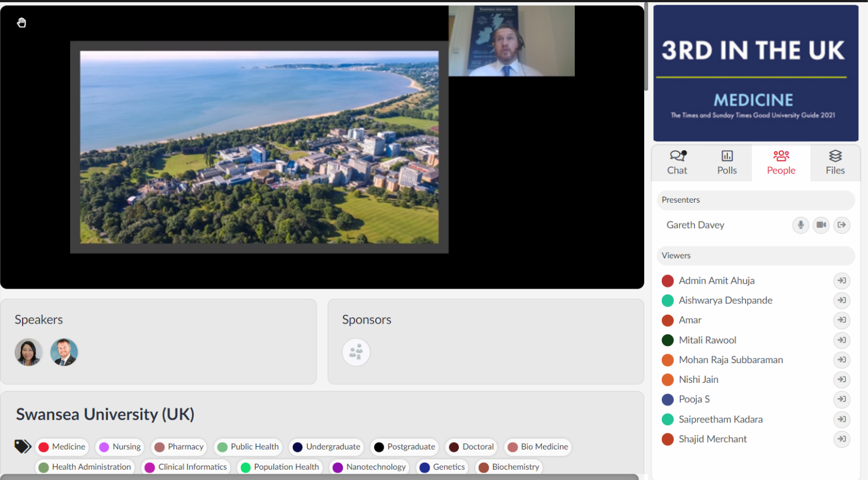Screen dimensions: 868x480
Task: Select the Undergraduate tag
Action: (327, 447)
